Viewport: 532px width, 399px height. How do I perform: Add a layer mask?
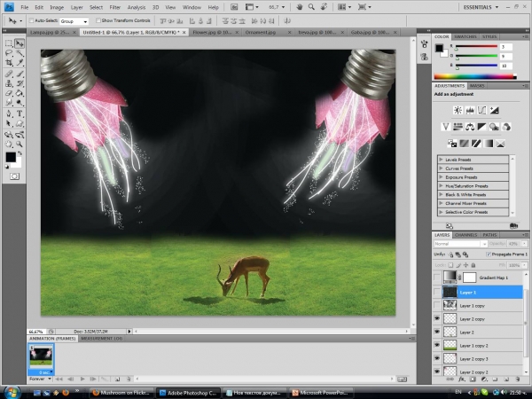point(473,379)
